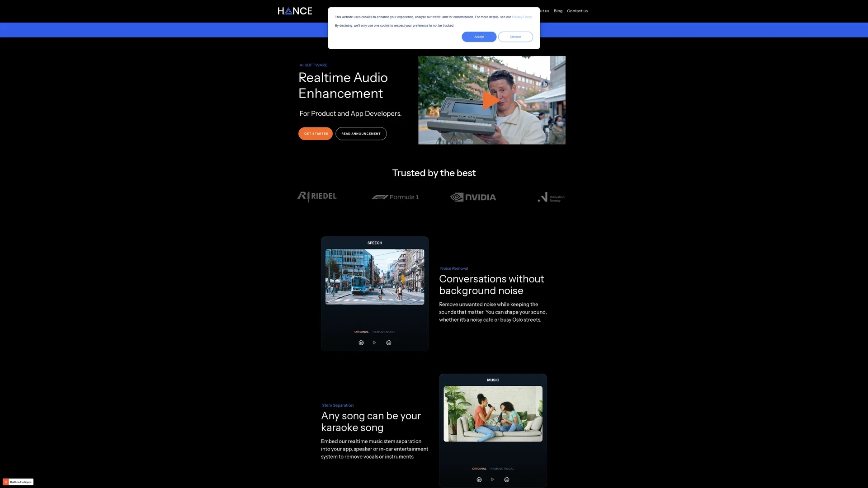
Task: Click the 'Realtime Audio Enhancement' heading
Action: 343,85
